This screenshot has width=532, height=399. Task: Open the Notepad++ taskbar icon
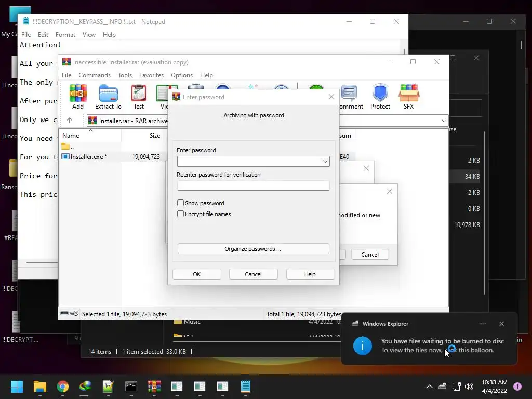108,387
